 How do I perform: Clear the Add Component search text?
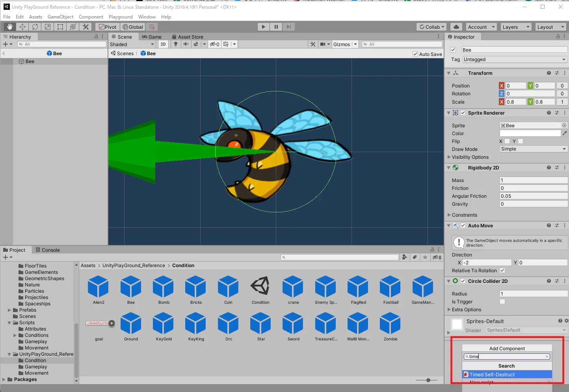(x=547, y=357)
